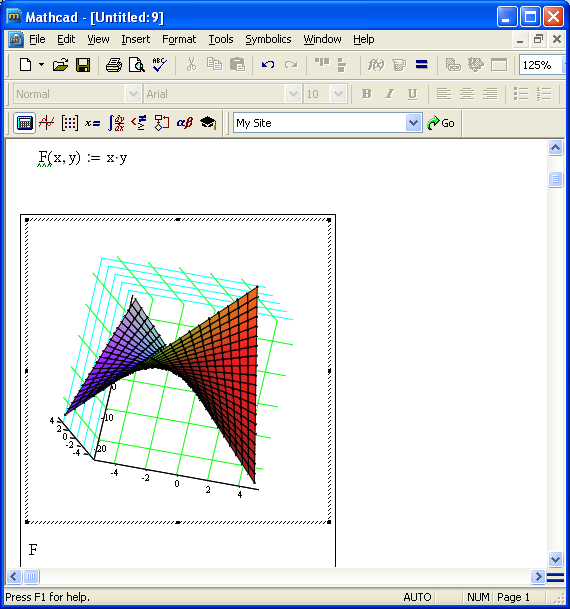
Task: Click the 125% zoom field
Action: pyautogui.click(x=541, y=65)
